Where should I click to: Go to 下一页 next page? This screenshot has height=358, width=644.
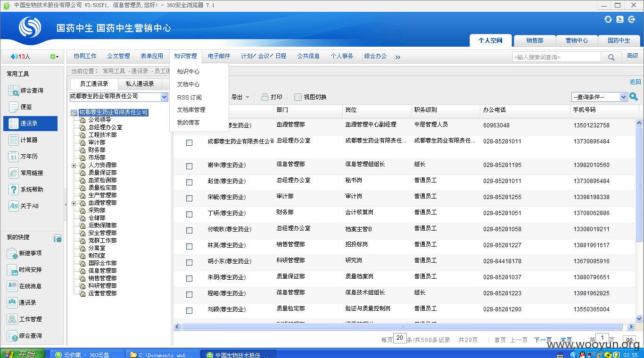[x=543, y=340]
